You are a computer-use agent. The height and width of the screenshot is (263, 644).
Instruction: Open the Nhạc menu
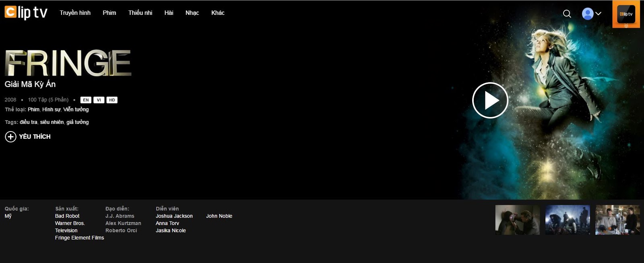pyautogui.click(x=192, y=13)
